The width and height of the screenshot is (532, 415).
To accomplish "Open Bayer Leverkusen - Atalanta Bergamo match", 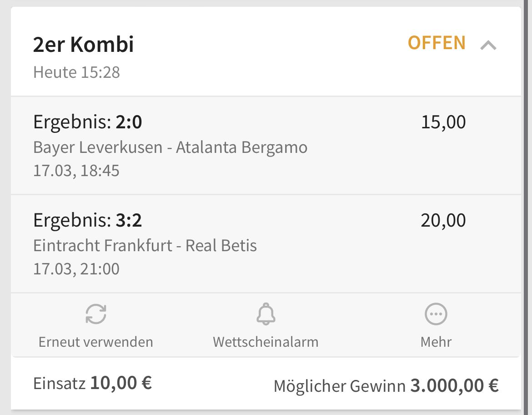I will pos(171,148).
